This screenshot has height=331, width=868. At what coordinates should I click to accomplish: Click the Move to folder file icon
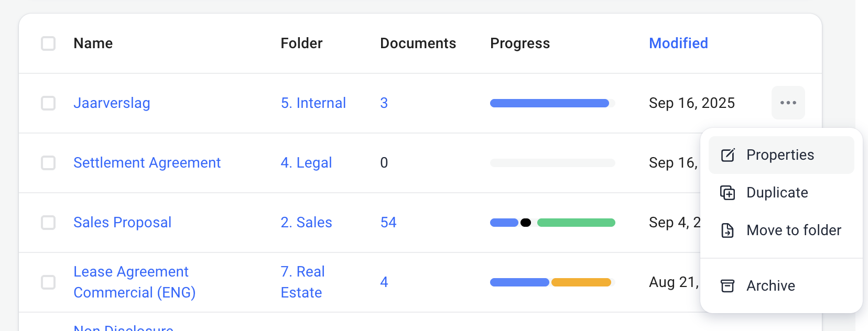[x=728, y=230]
